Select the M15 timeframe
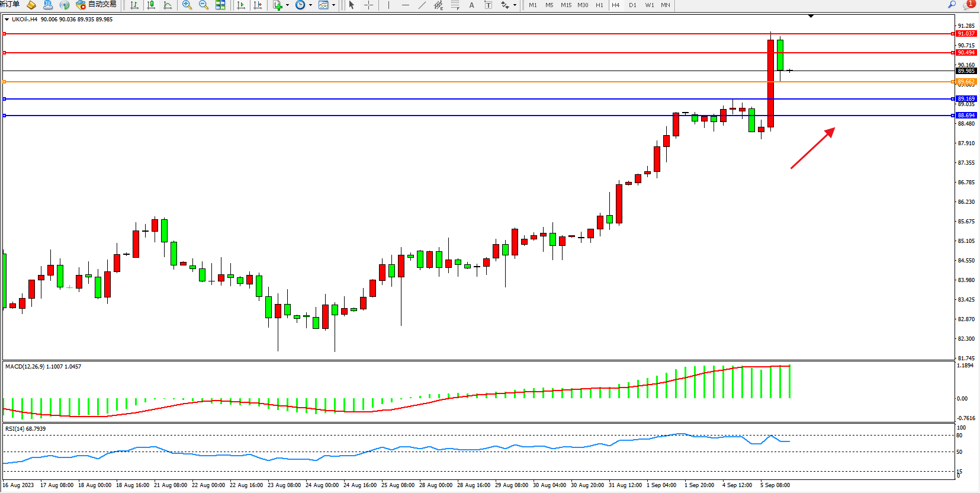The height and width of the screenshot is (493, 980). [566, 5]
